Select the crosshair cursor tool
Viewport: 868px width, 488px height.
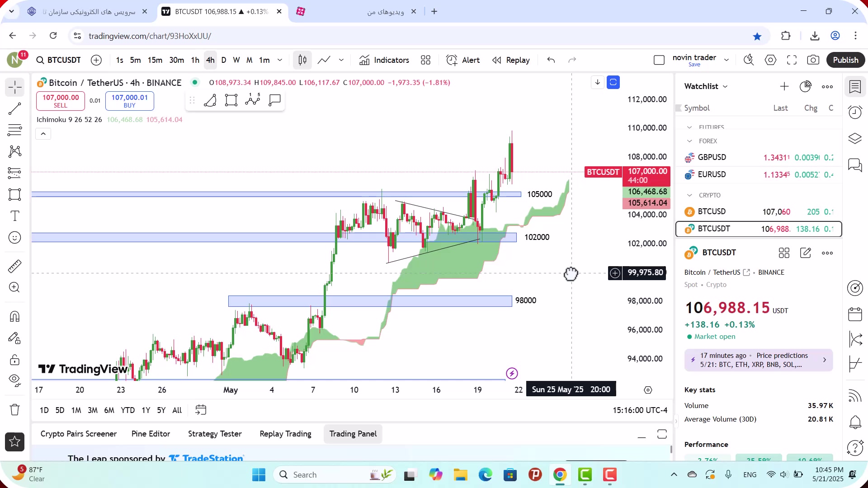coord(15,87)
